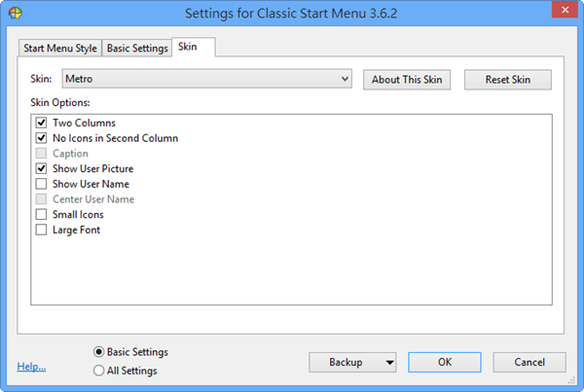
Task: Turn on Small Icons option
Action: (41, 214)
